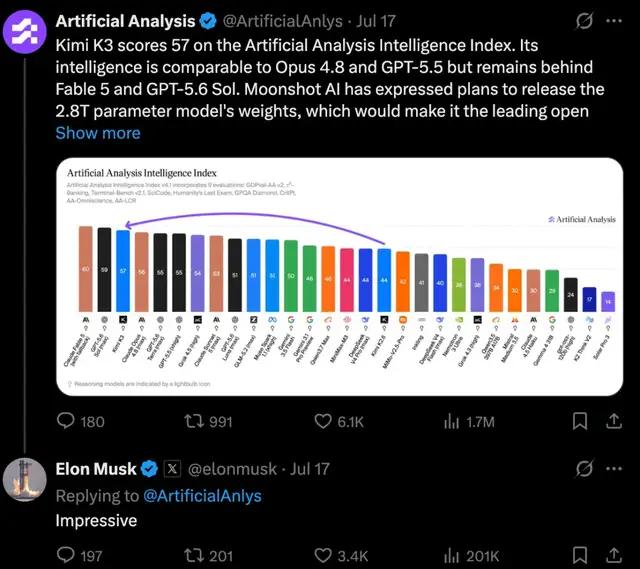This screenshot has height=569, width=640.
Task: Open reply on Artificial Analysis tweet
Action: (x=80, y=421)
